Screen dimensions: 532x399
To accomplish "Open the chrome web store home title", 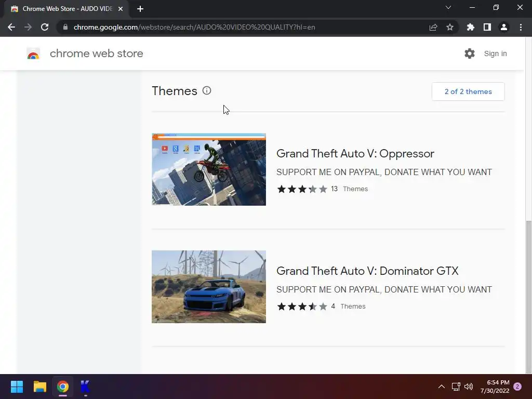I will (96, 54).
